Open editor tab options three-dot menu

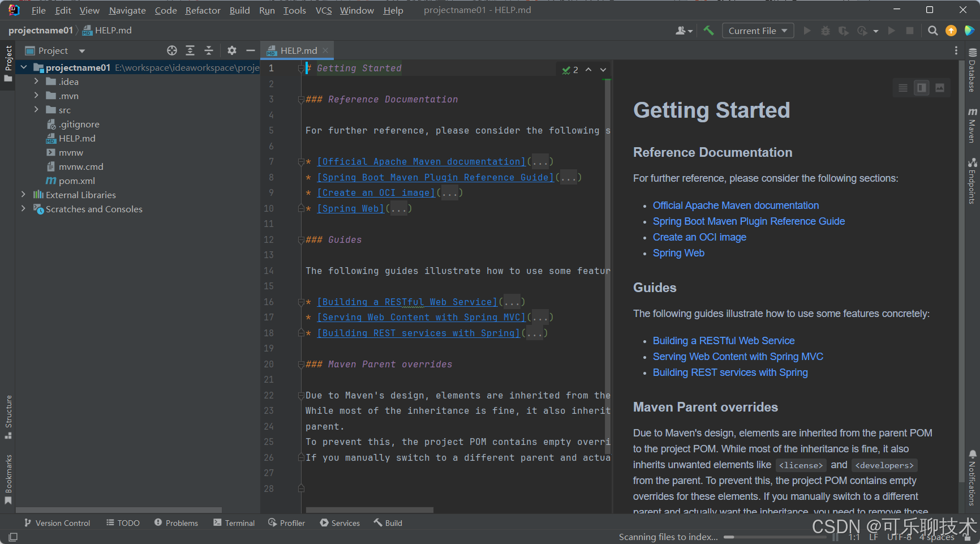pyautogui.click(x=956, y=50)
